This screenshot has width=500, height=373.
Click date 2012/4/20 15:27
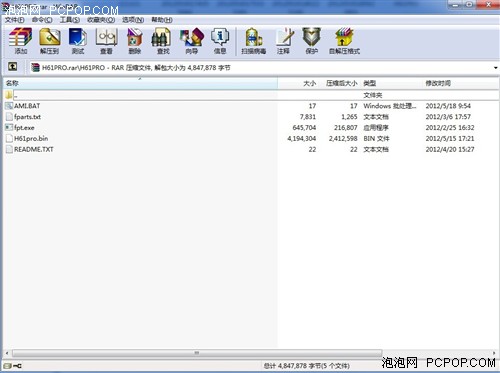coord(450,150)
